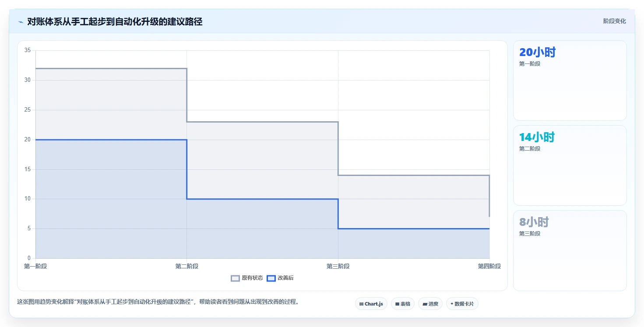This screenshot has width=644, height=327.
Task: Click the 第一阶段 x-axis label
Action: tap(35, 266)
